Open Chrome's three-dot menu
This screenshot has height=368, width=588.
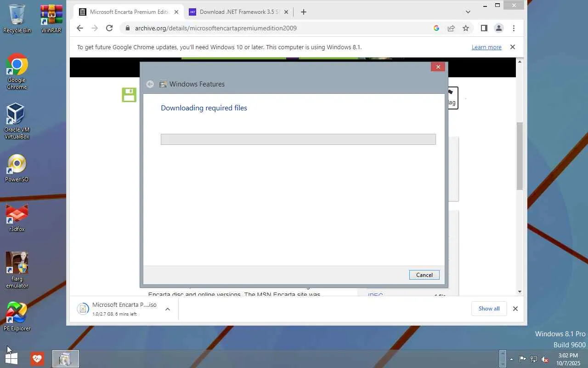coord(514,28)
